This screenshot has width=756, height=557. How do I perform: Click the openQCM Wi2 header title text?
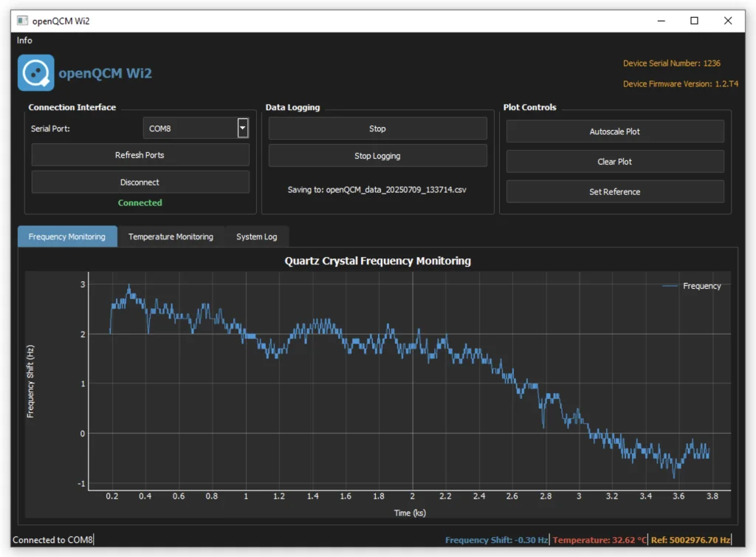105,73
